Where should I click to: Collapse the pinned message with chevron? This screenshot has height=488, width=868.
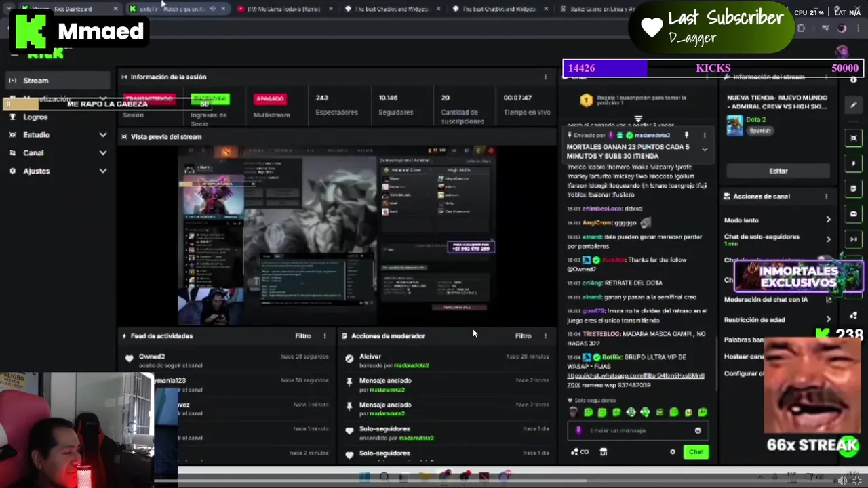705,150
